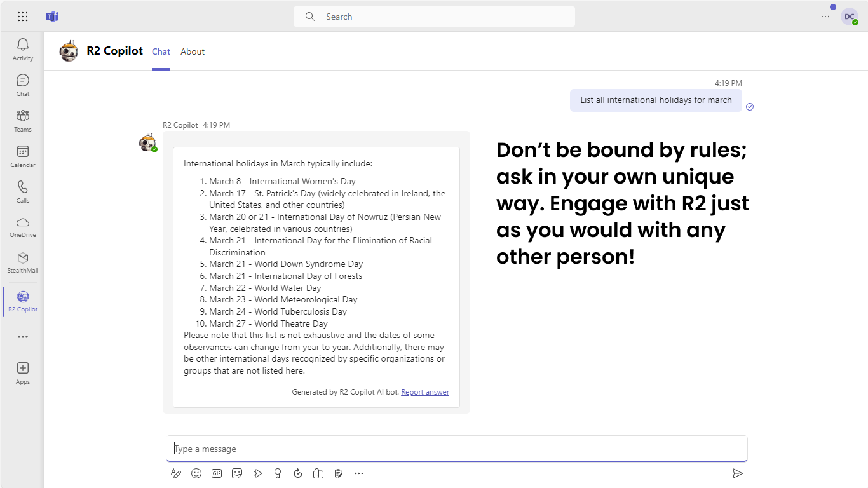Image resolution: width=868 pixels, height=488 pixels.
Task: Open OneDrive from the left sidebar
Action: (x=23, y=227)
